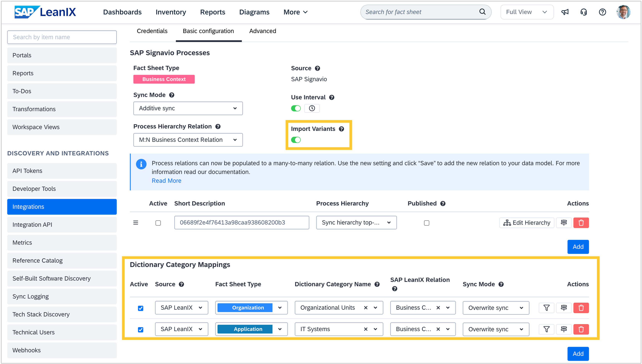
Task: Open the Full View dropdown
Action: (527, 12)
